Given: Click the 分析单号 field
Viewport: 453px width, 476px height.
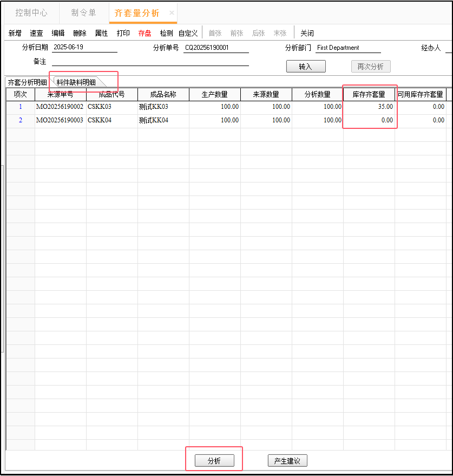Looking at the screenshot, I should tap(216, 48).
